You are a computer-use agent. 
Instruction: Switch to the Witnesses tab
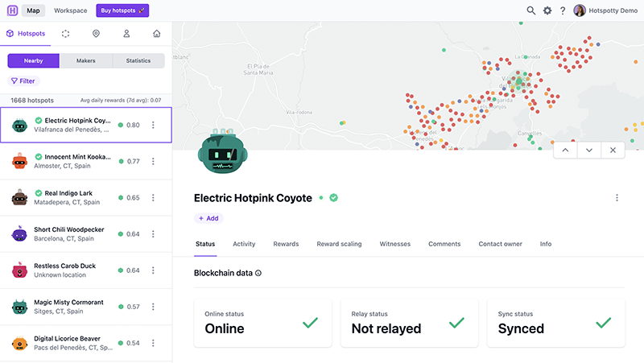[394, 244]
